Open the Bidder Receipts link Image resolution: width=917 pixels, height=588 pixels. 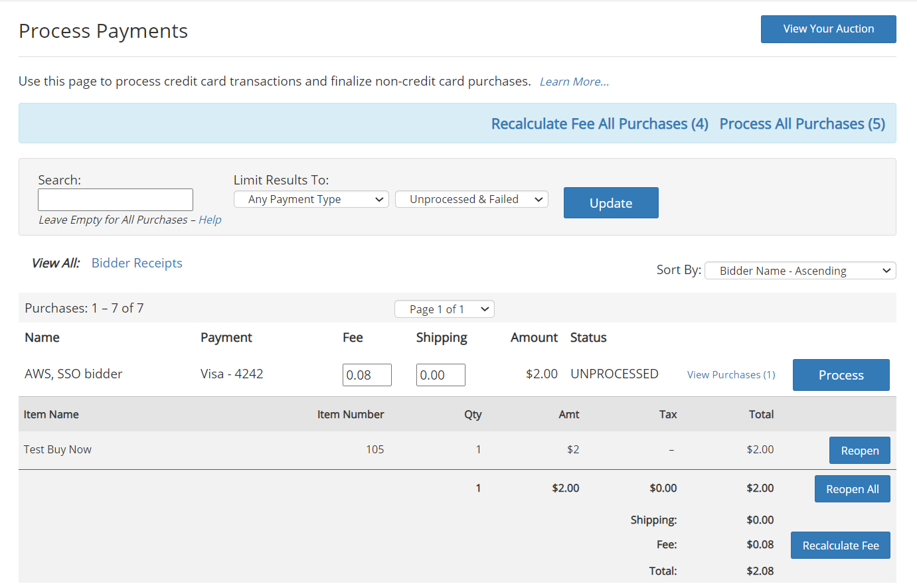137,263
